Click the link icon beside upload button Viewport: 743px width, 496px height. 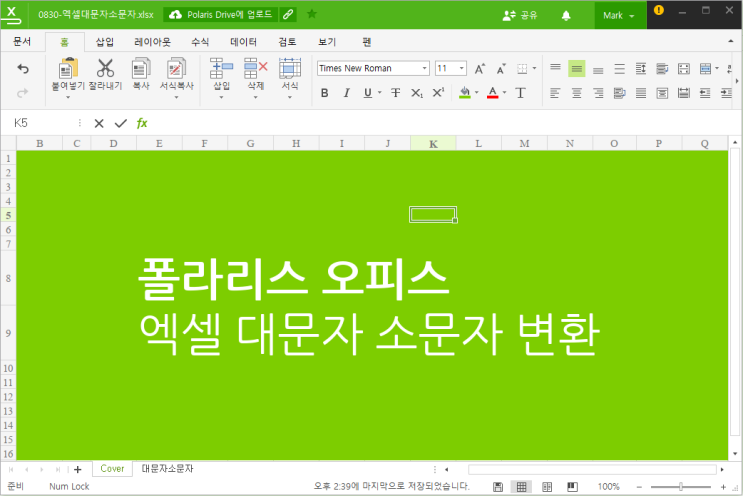(x=288, y=15)
